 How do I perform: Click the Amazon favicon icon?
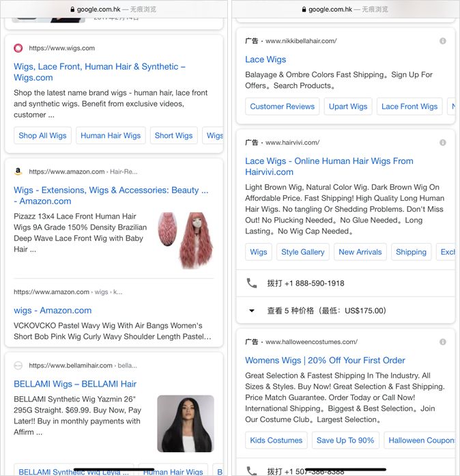(18, 171)
